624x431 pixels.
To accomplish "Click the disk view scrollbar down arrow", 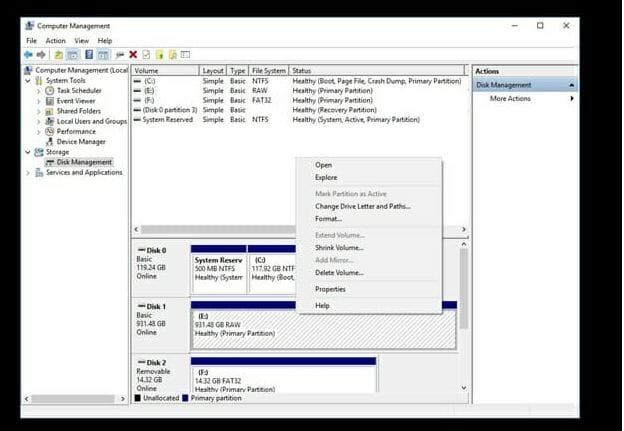I will (464, 388).
